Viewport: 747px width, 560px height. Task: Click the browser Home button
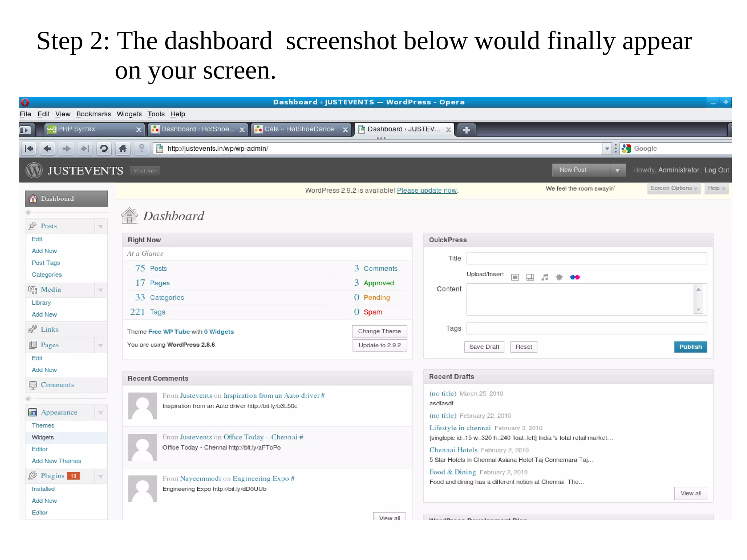pos(123,148)
